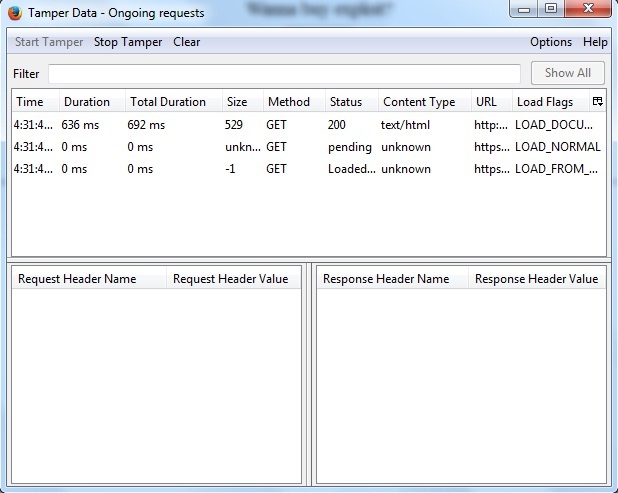
Task: Click the text/html content type cell
Action: (405, 125)
